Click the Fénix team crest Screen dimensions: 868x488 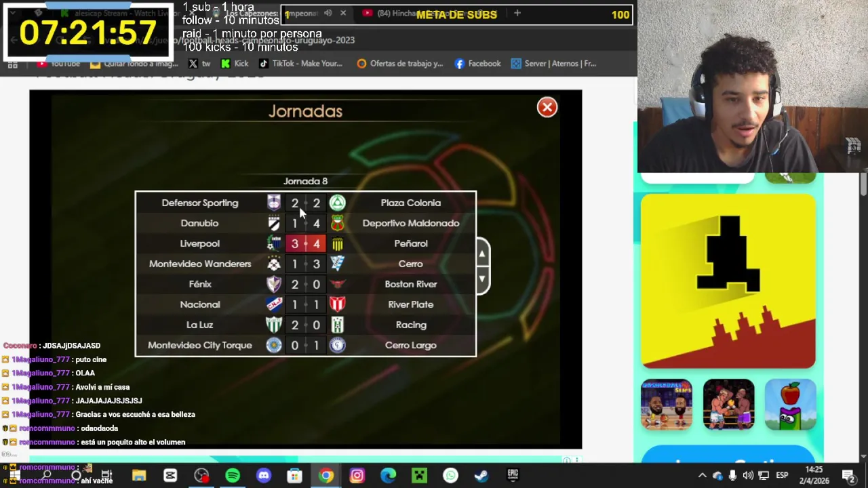[274, 284]
